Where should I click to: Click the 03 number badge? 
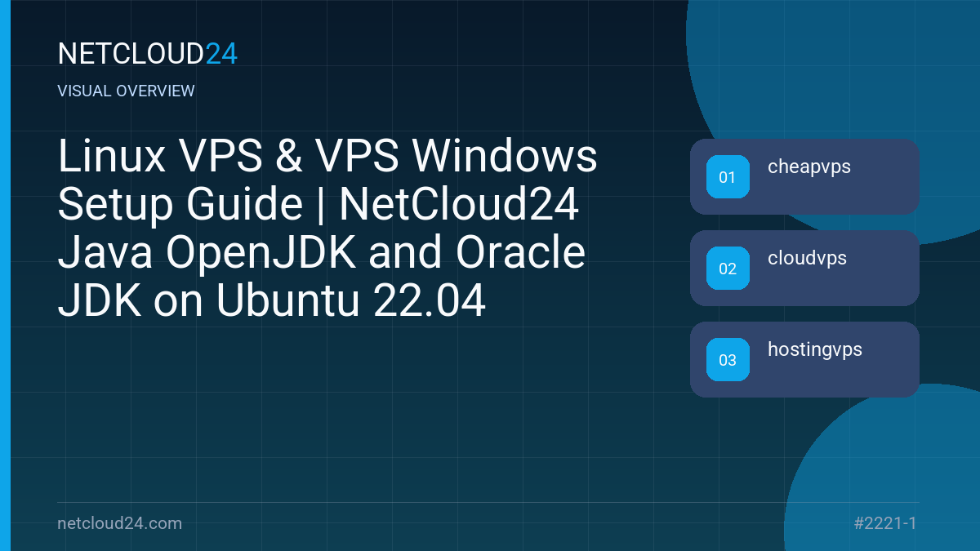tap(728, 359)
